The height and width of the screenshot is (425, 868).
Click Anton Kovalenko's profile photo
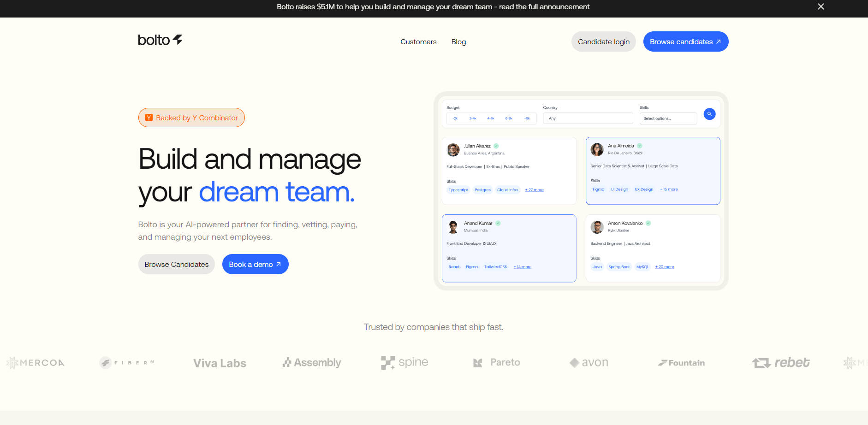597,227
